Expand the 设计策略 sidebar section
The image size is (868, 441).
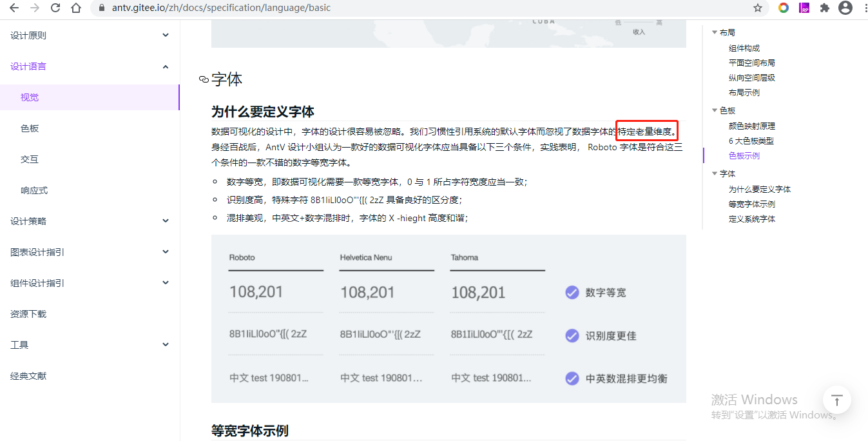click(x=166, y=221)
